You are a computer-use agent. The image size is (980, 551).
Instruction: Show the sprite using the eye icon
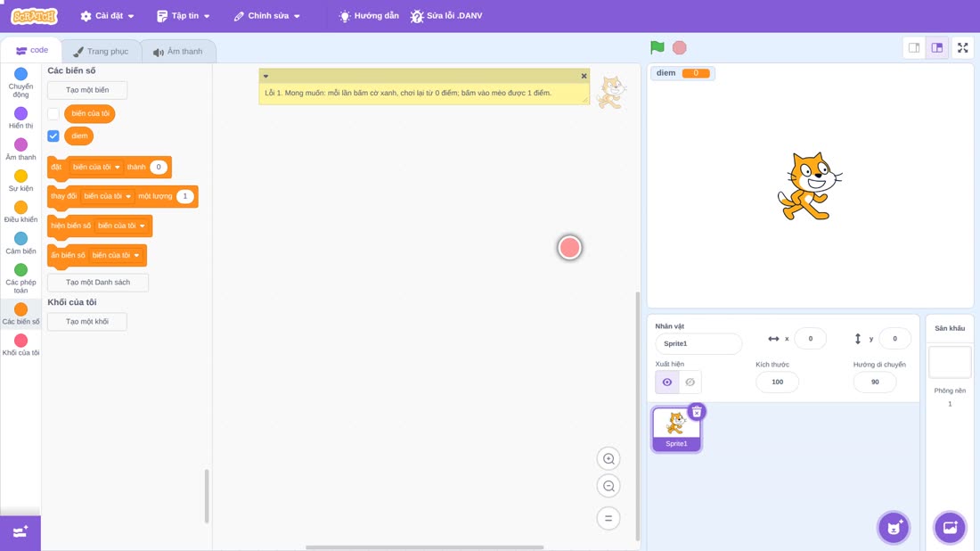tap(667, 382)
